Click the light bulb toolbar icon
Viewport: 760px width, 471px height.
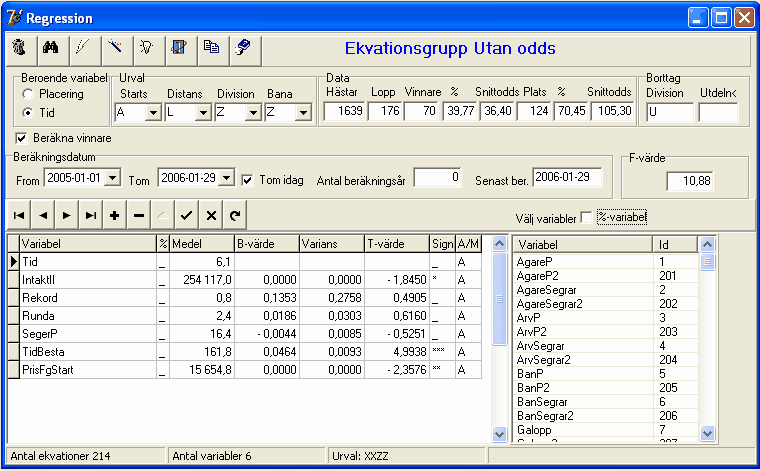coord(147,48)
